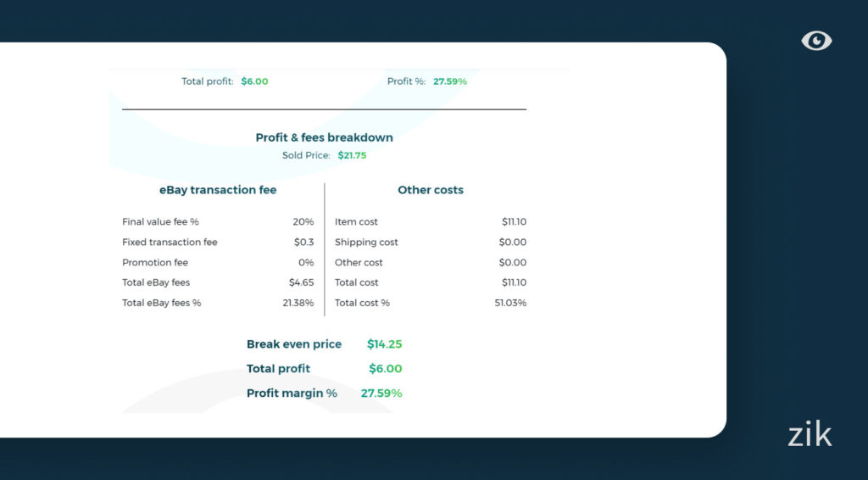This screenshot has height=480, width=868.
Task: Click the Sold Price value $21.75
Action: pos(352,156)
